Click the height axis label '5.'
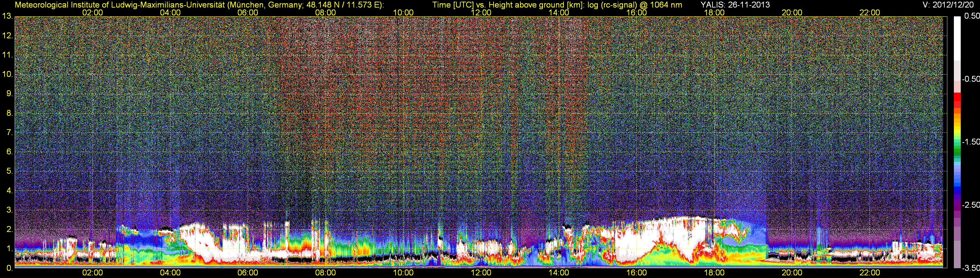The height and width of the screenshot is (278, 980). click(9, 171)
